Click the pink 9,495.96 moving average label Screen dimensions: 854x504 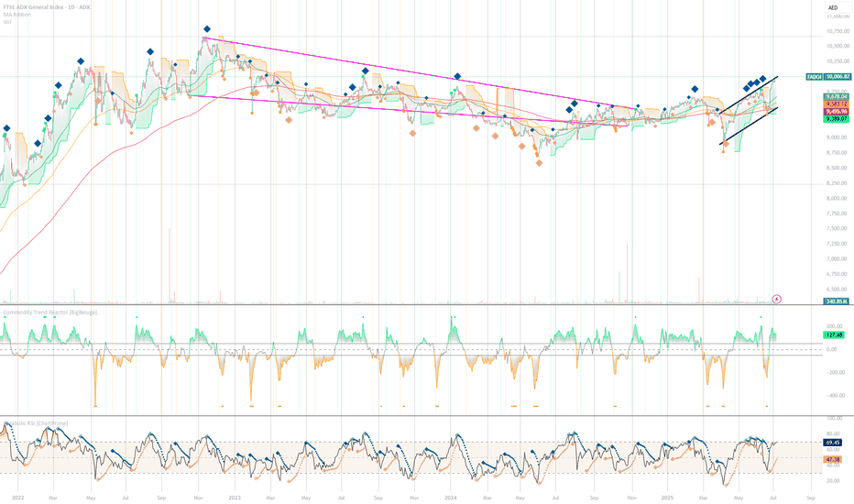point(836,111)
